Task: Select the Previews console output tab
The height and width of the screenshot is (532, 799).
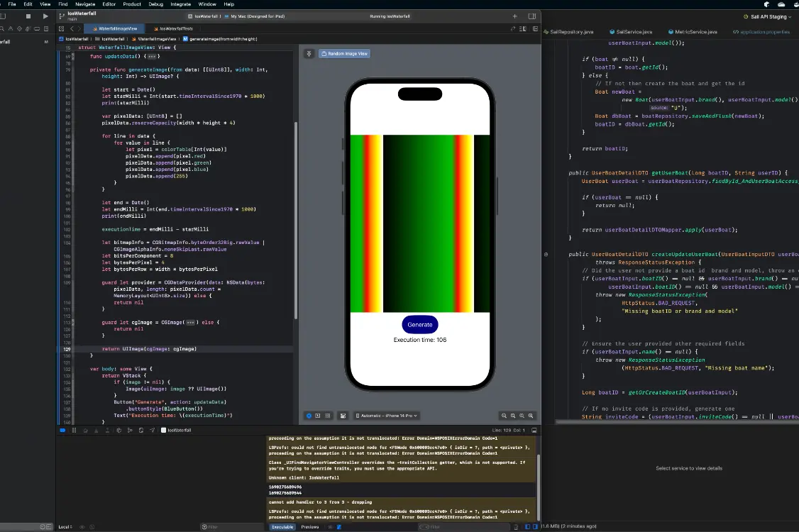Action: [310, 527]
